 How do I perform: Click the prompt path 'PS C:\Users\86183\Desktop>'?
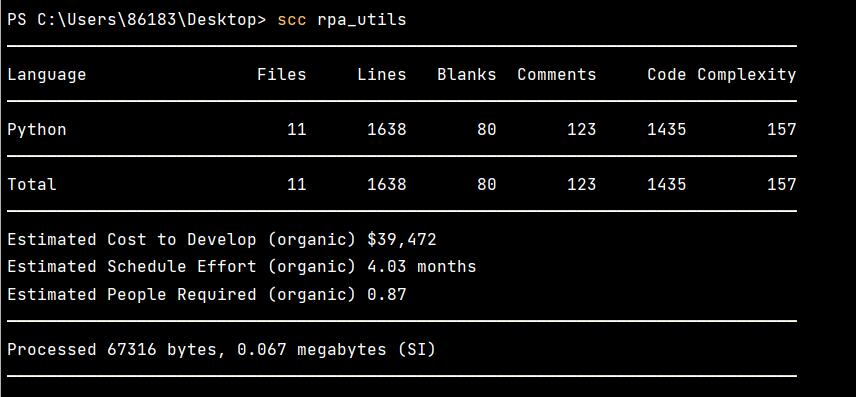[x=136, y=20]
